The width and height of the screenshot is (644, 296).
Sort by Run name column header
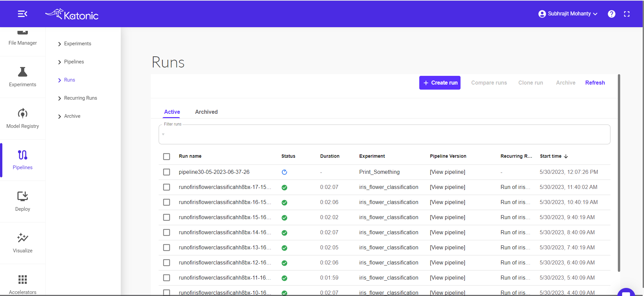click(190, 156)
